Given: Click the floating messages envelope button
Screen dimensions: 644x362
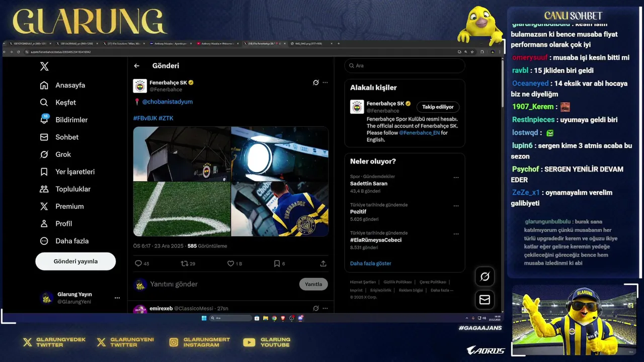Looking at the screenshot, I should 485,300.
